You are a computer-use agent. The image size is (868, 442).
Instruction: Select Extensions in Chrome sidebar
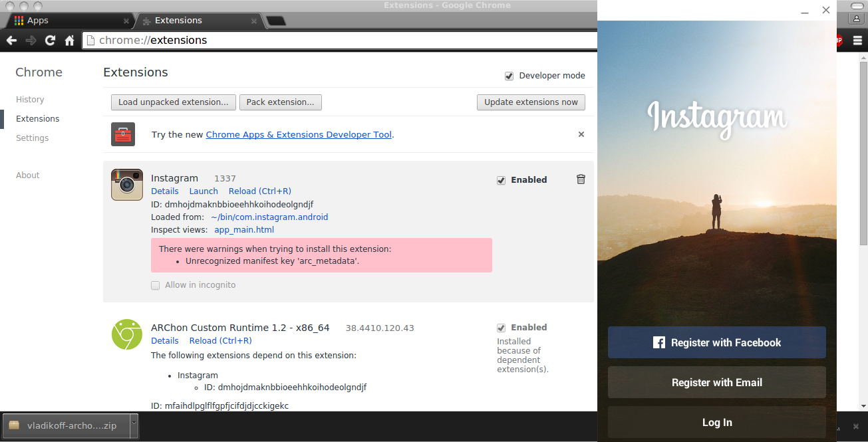[x=38, y=119]
